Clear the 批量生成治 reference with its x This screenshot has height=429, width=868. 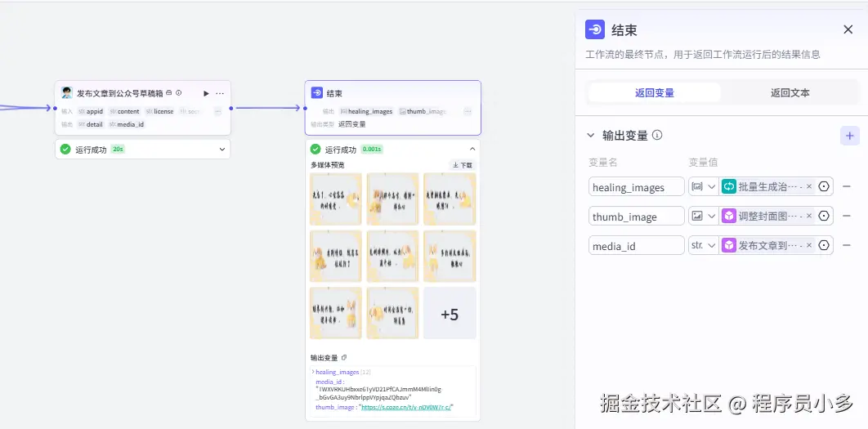tap(809, 186)
